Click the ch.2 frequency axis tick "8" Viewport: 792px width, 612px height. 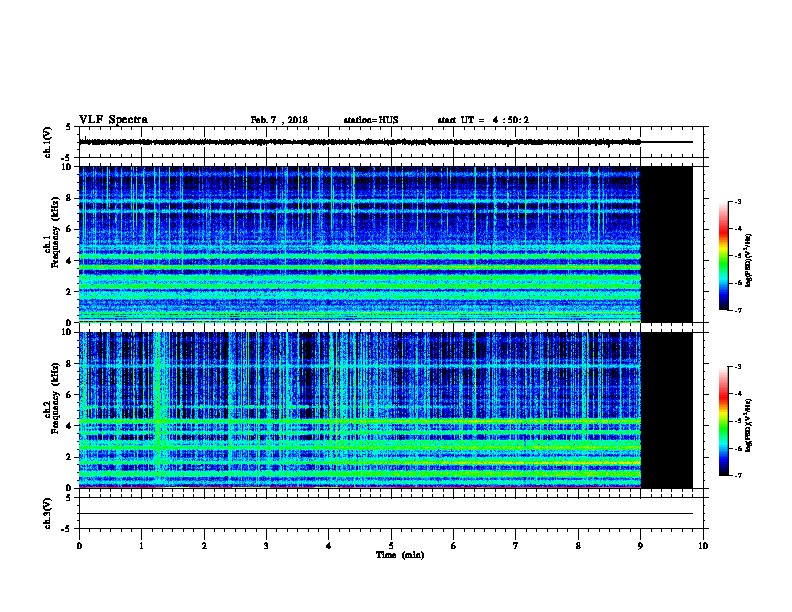coord(69,364)
